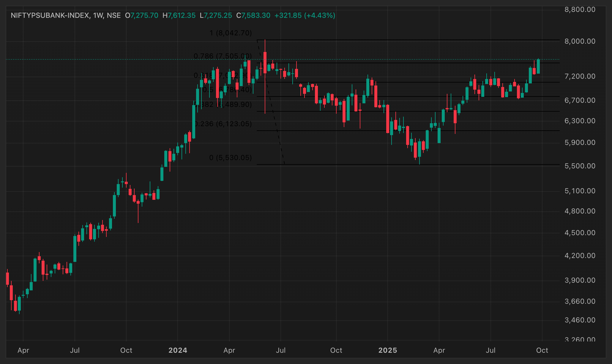This screenshot has height=364, width=612.
Task: Click the open value 7,275.70
Action: 144,15
